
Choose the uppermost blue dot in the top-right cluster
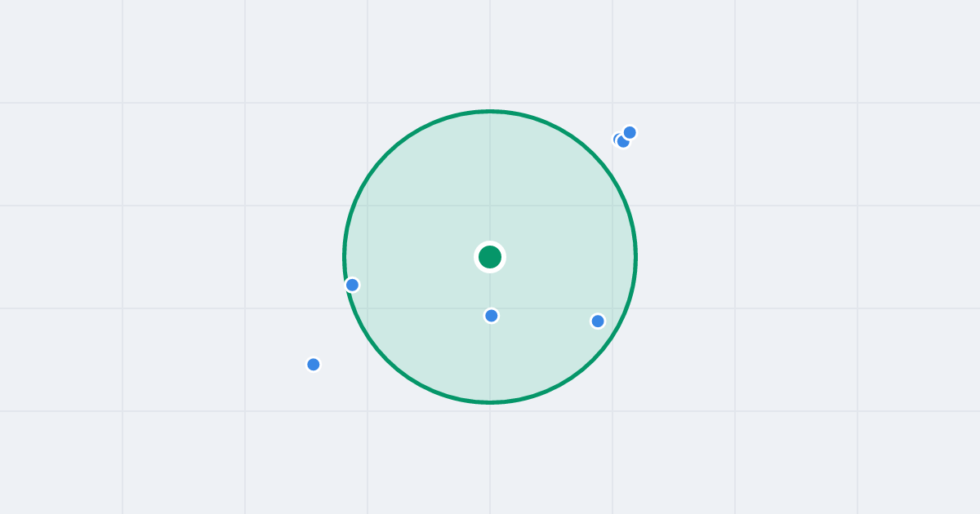tap(630, 132)
